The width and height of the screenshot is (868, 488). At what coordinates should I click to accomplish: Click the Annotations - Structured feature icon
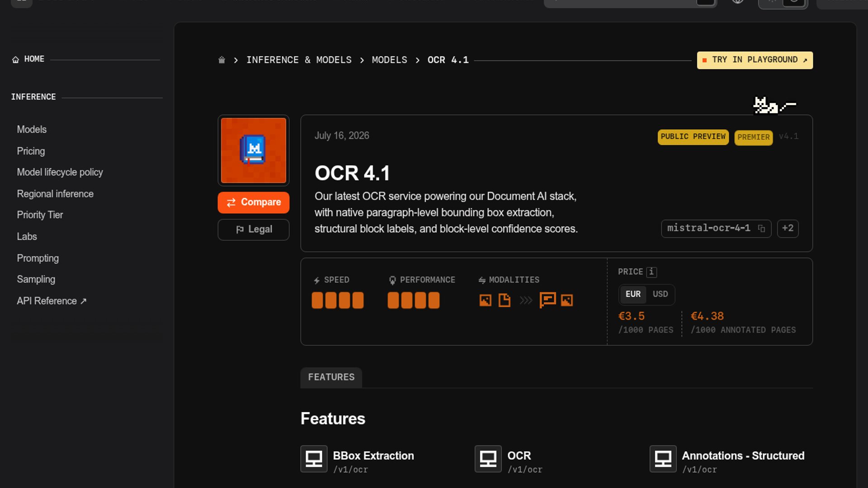(663, 459)
